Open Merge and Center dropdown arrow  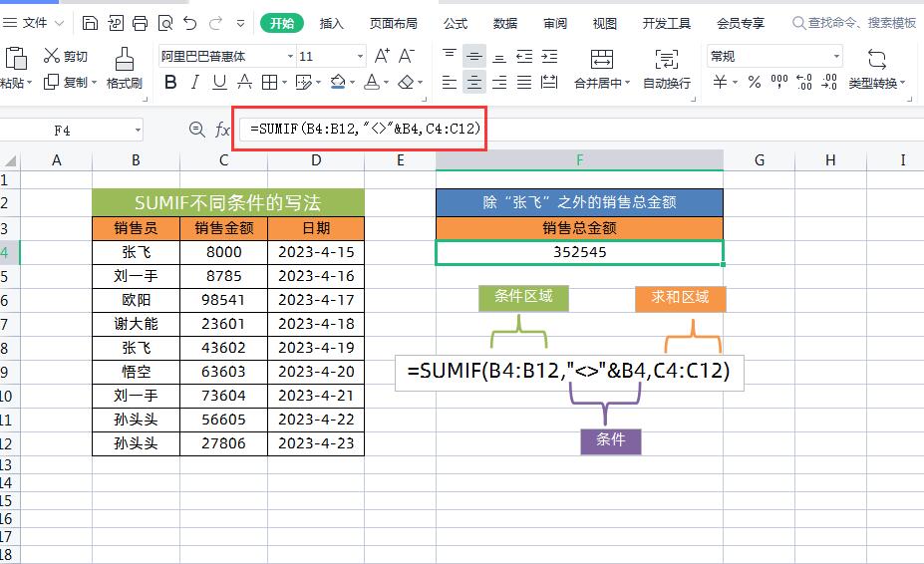(x=627, y=83)
